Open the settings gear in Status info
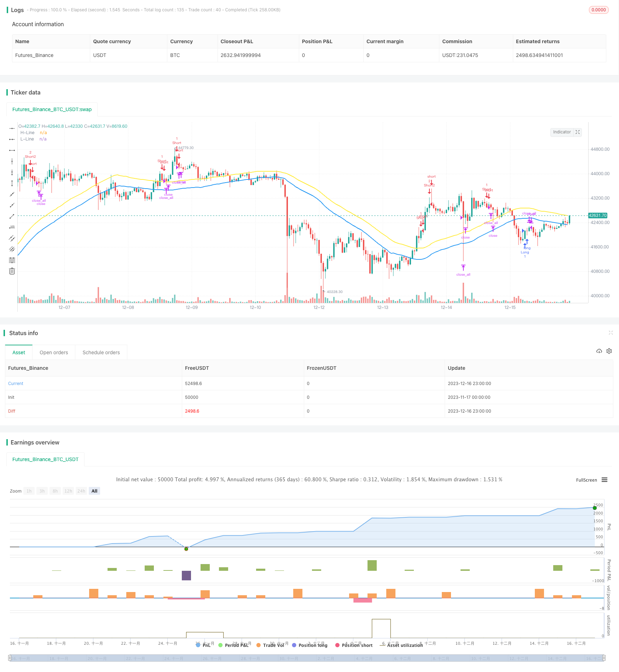 pos(609,351)
